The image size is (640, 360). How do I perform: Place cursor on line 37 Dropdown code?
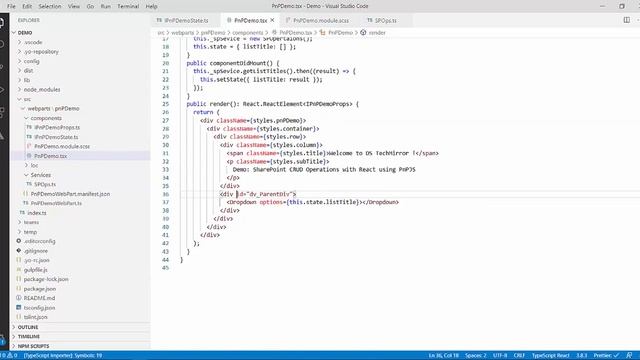pyautogui.click(x=312, y=202)
